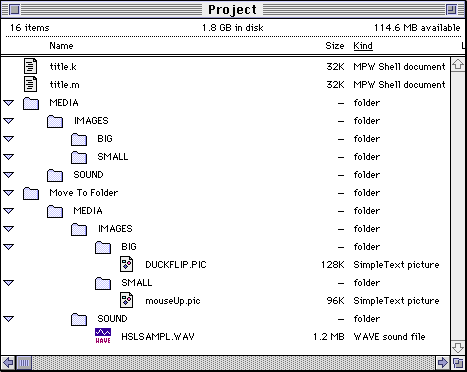Collapse the SOUND folder containing HSLSAMPL.WAV
The image size is (467, 372).
pyautogui.click(x=9, y=319)
